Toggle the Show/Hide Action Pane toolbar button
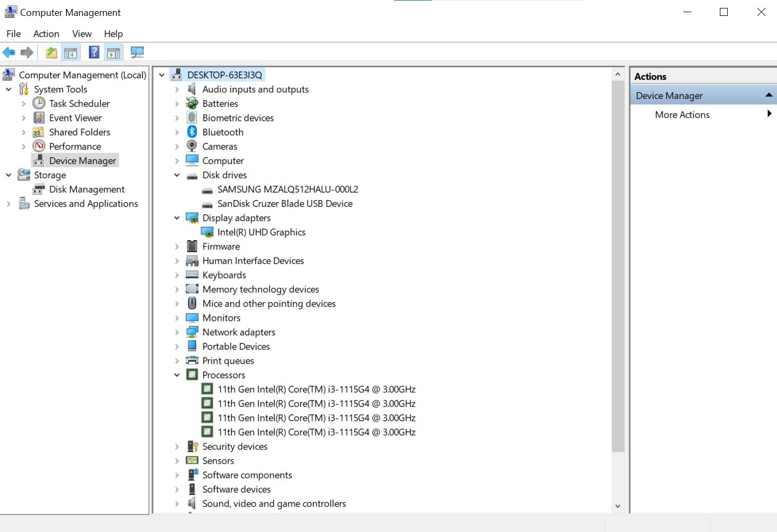777x532 pixels. [114, 52]
